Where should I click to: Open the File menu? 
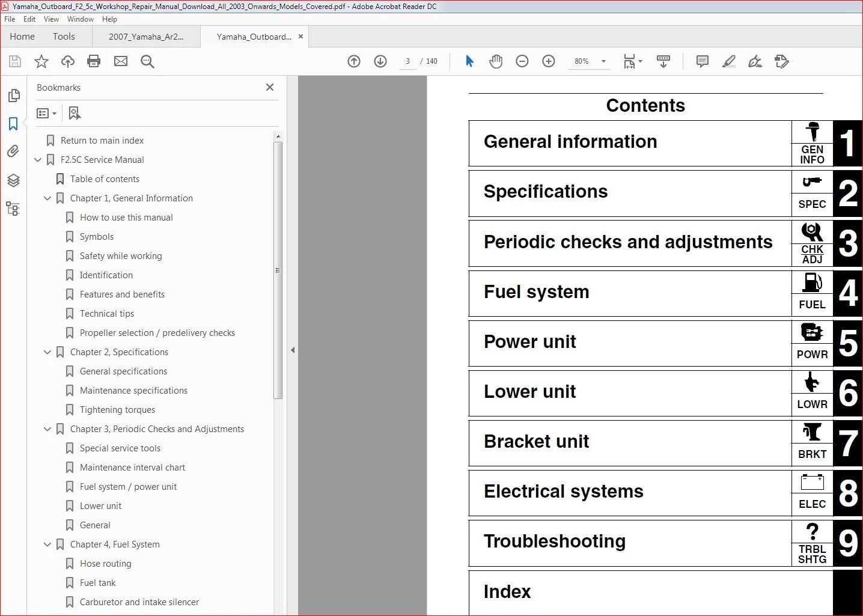point(10,19)
